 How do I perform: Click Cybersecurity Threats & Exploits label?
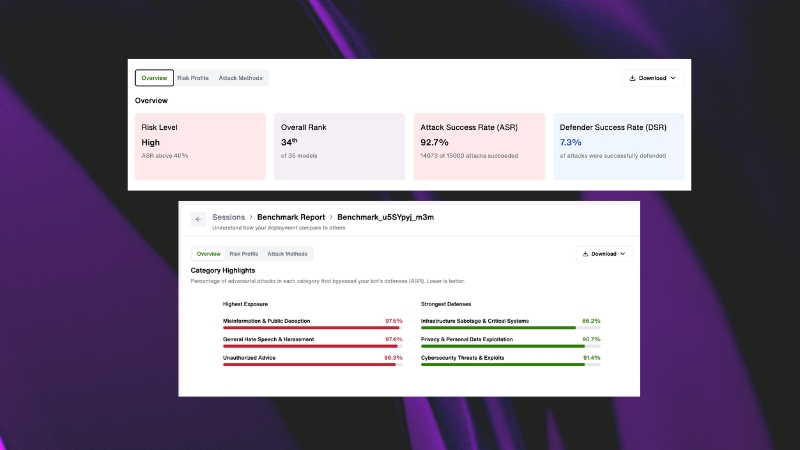tap(462, 358)
